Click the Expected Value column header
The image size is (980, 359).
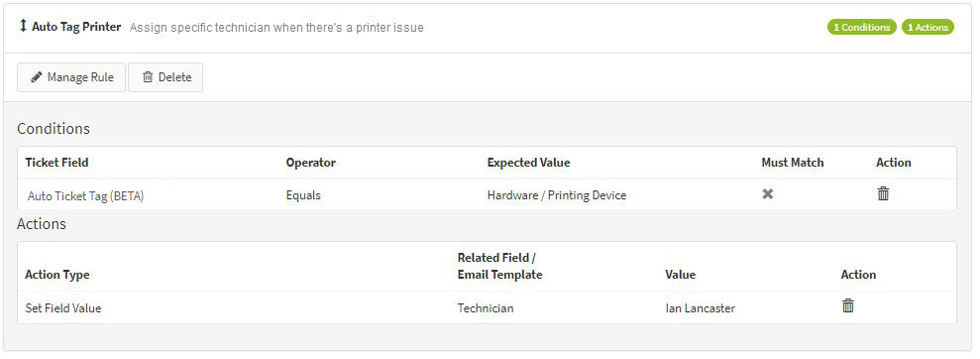point(528,163)
